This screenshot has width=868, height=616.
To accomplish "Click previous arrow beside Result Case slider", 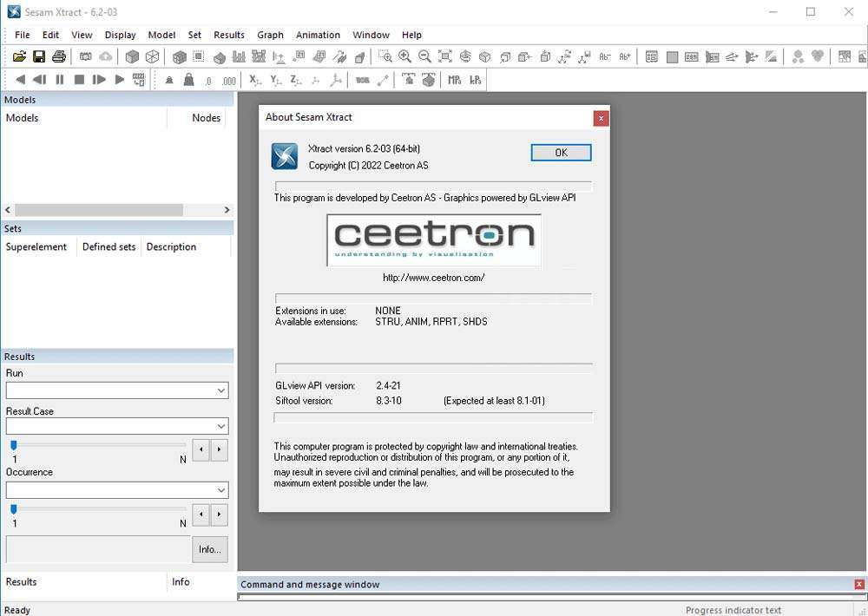I will click(201, 450).
